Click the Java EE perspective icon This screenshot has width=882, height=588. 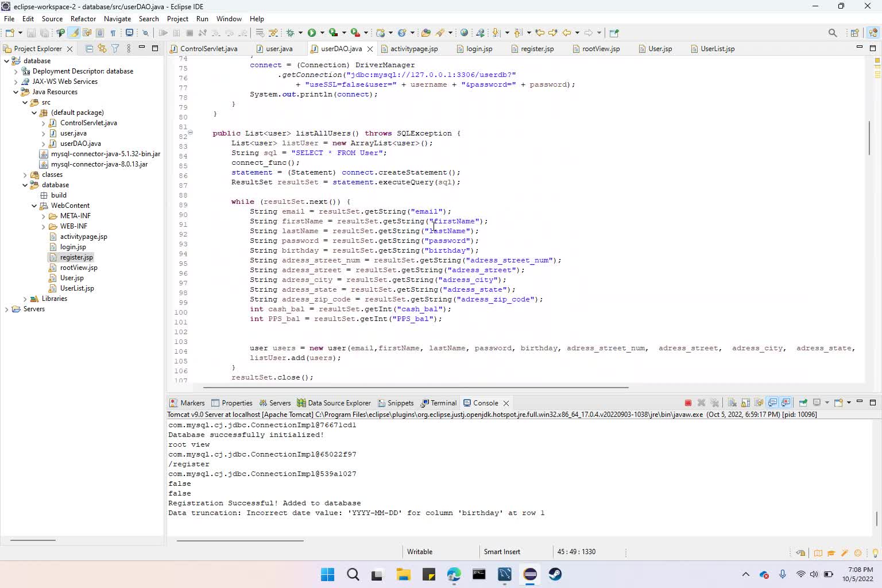(873, 33)
